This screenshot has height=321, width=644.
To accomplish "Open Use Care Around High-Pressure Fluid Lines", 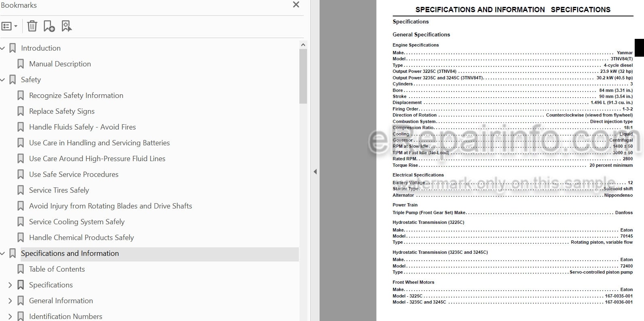I will click(x=97, y=159).
